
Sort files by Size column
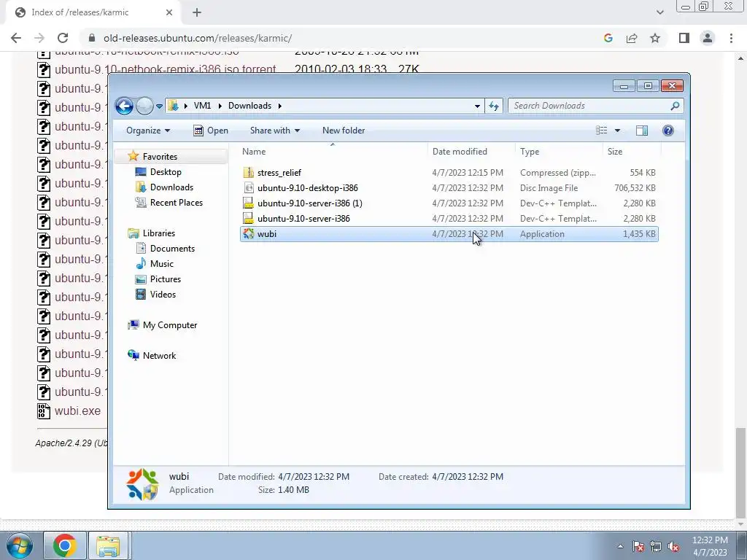[x=632, y=152]
